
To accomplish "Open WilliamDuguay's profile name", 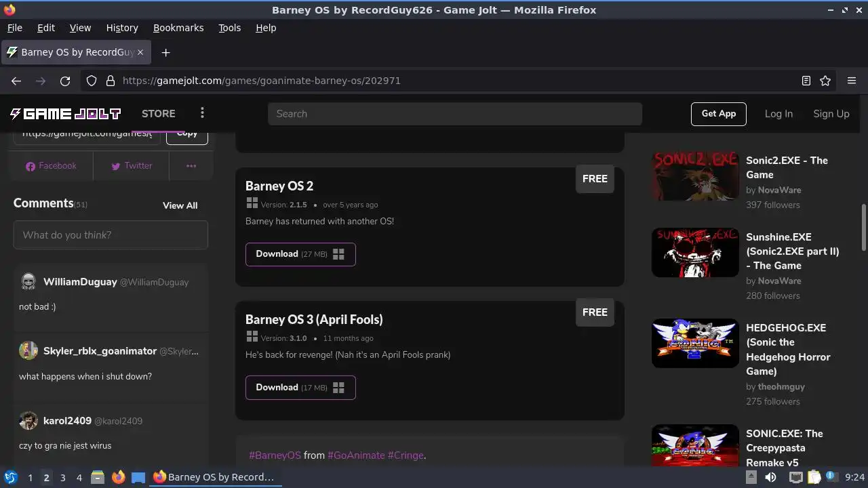I will pos(80,282).
